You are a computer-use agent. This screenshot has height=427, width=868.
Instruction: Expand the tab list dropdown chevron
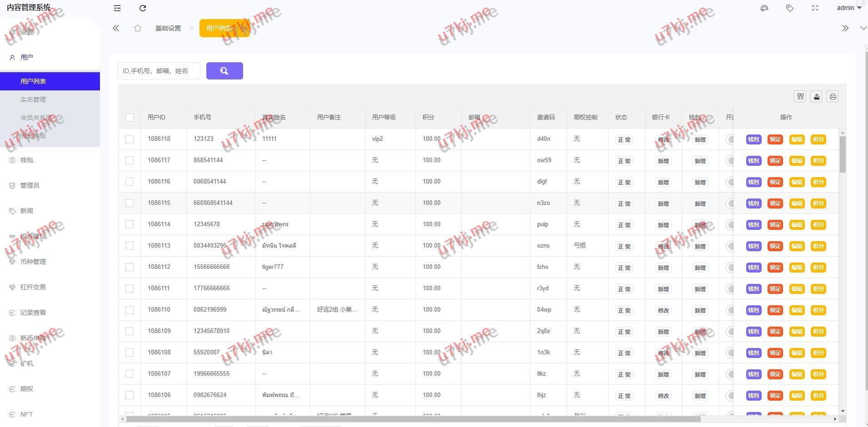point(863,28)
